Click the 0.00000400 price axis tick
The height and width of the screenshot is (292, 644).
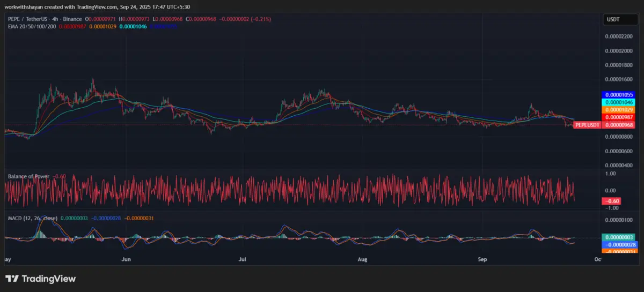[619, 165]
